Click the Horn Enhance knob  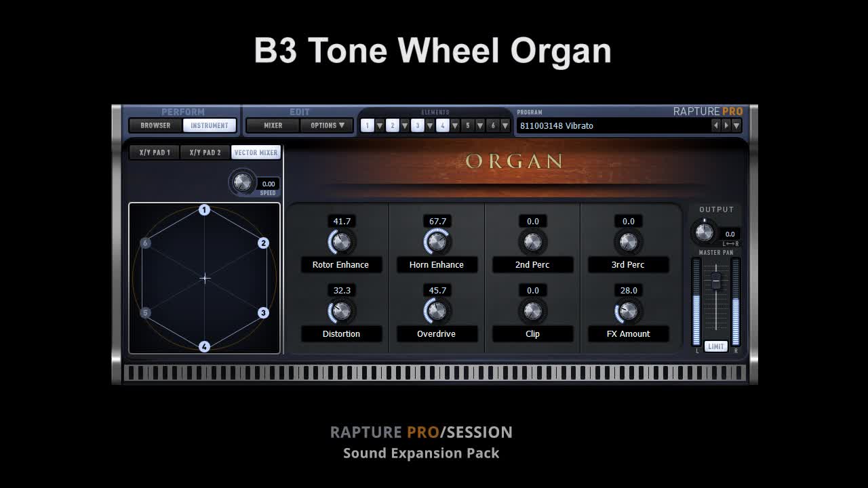coord(437,242)
